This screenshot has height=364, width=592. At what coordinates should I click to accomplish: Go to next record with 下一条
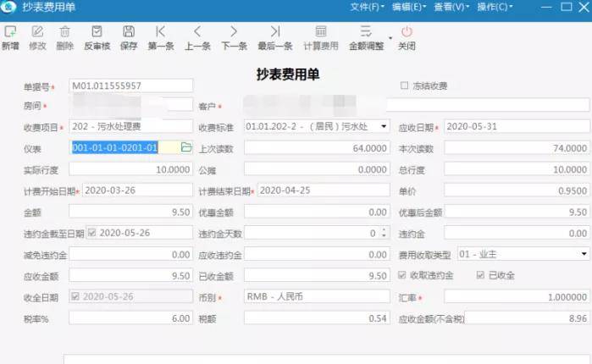[x=234, y=31]
